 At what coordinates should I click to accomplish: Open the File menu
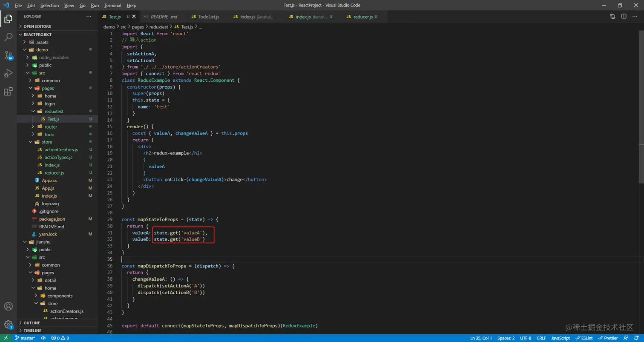pyautogui.click(x=18, y=6)
